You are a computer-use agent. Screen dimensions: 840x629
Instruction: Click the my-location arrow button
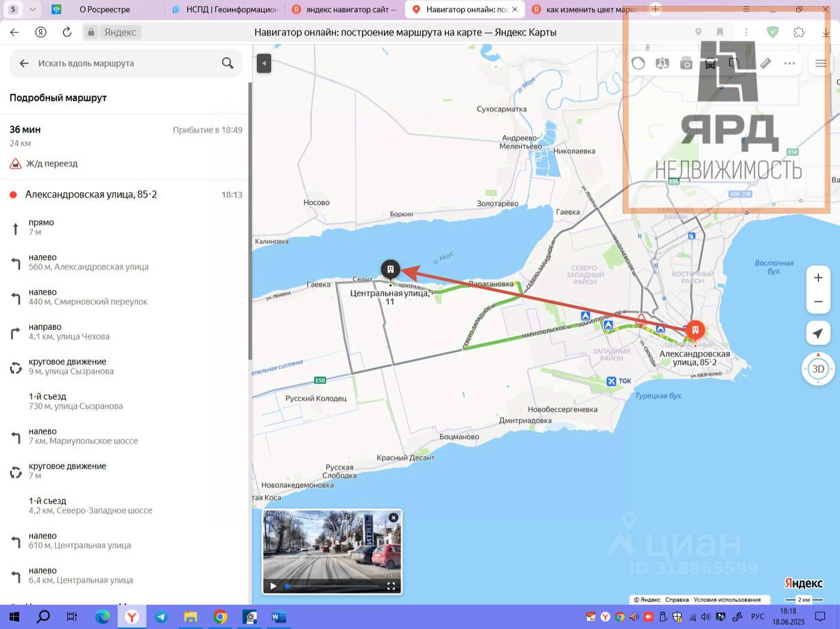[817, 333]
